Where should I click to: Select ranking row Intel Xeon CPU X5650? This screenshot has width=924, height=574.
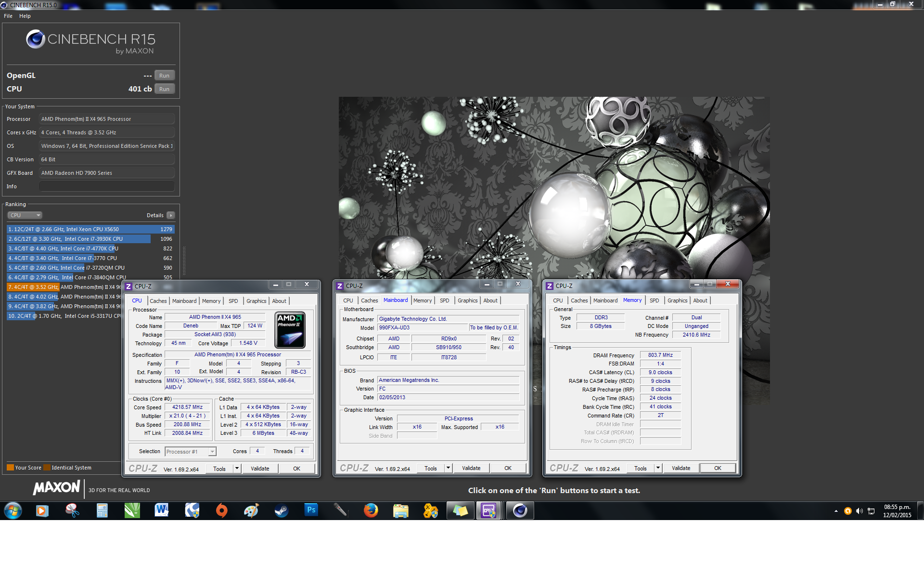pyautogui.click(x=90, y=229)
